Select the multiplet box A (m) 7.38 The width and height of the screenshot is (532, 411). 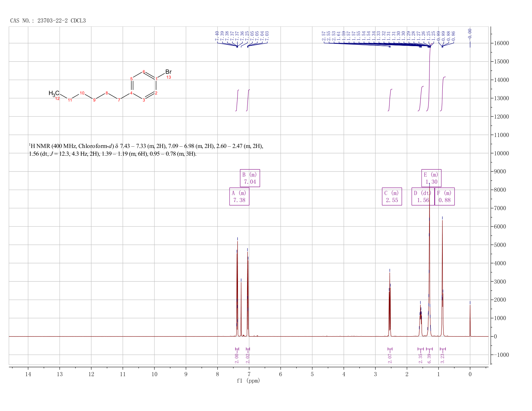239,196
